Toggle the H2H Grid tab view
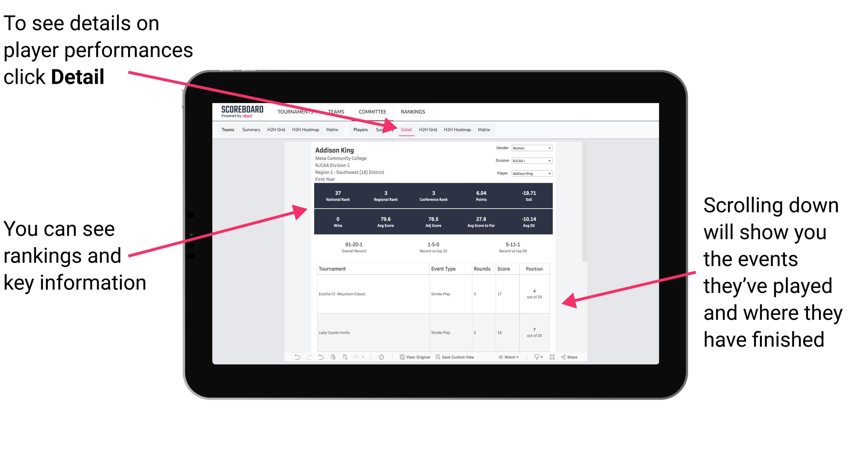Viewport: 868px width, 467px height. point(428,129)
